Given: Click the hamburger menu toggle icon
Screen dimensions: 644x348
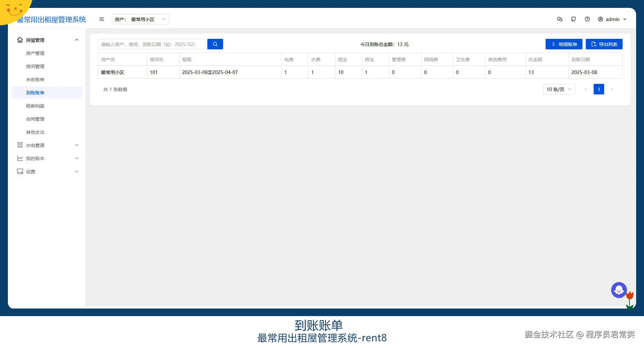Looking at the screenshot, I should [x=101, y=19].
